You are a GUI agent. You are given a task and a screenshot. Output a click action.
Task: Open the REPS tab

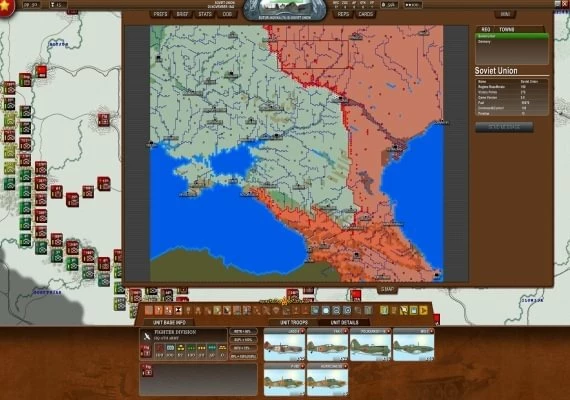tap(343, 14)
